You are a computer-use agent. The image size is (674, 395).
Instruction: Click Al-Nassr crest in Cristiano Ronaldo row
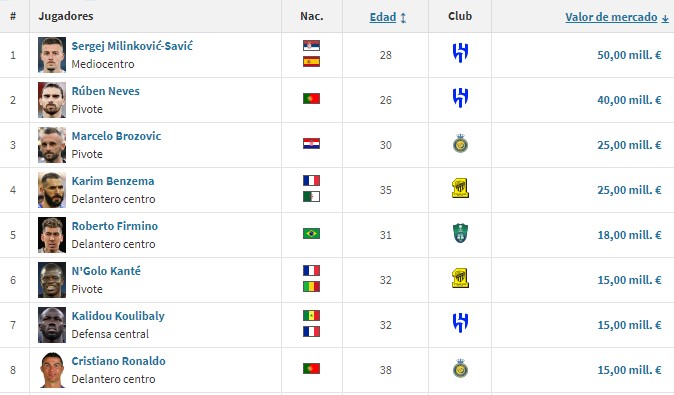tap(460, 368)
